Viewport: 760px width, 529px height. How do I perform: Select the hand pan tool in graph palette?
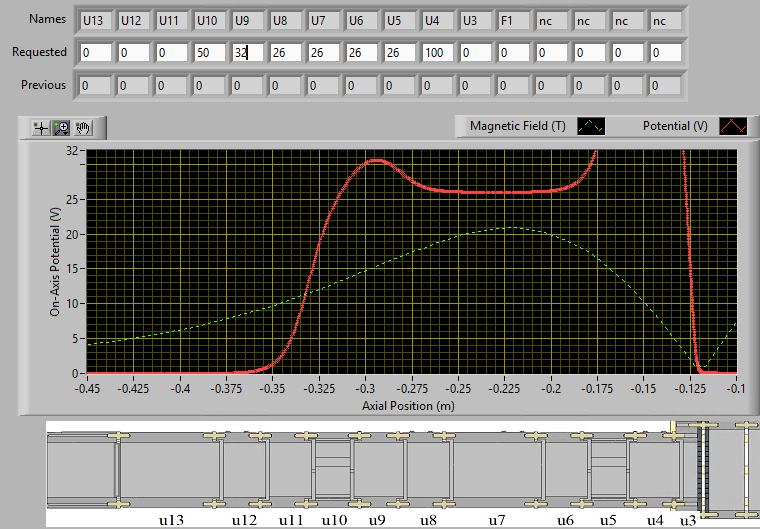tap(83, 128)
